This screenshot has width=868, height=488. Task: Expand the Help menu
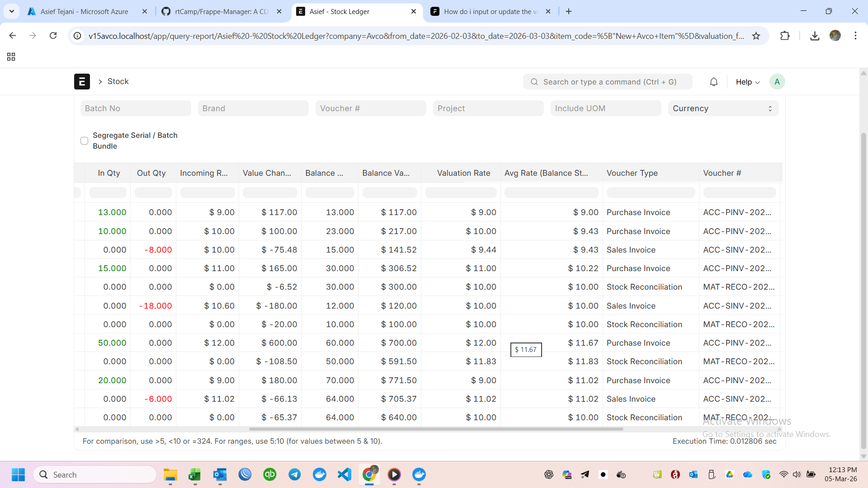click(747, 82)
